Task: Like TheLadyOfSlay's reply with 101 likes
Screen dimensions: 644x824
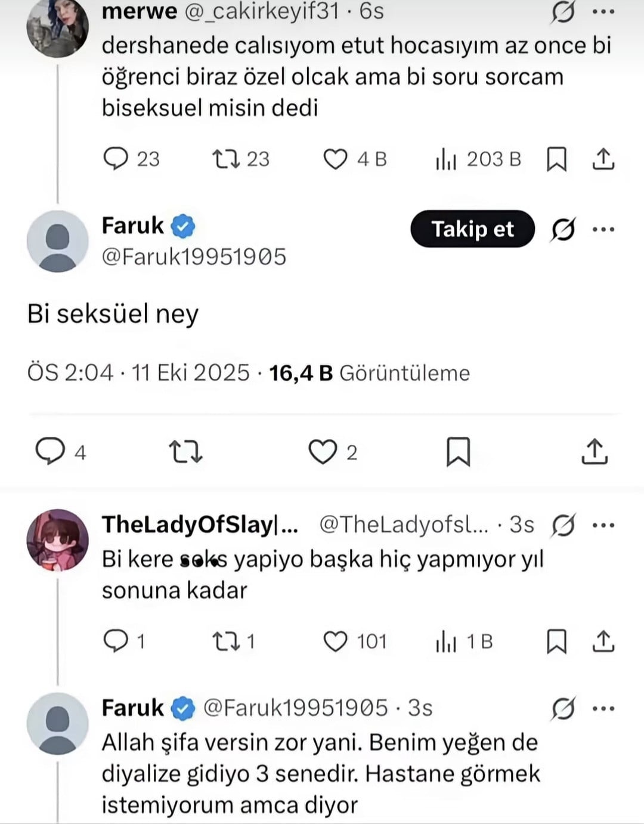Action: tap(335, 642)
